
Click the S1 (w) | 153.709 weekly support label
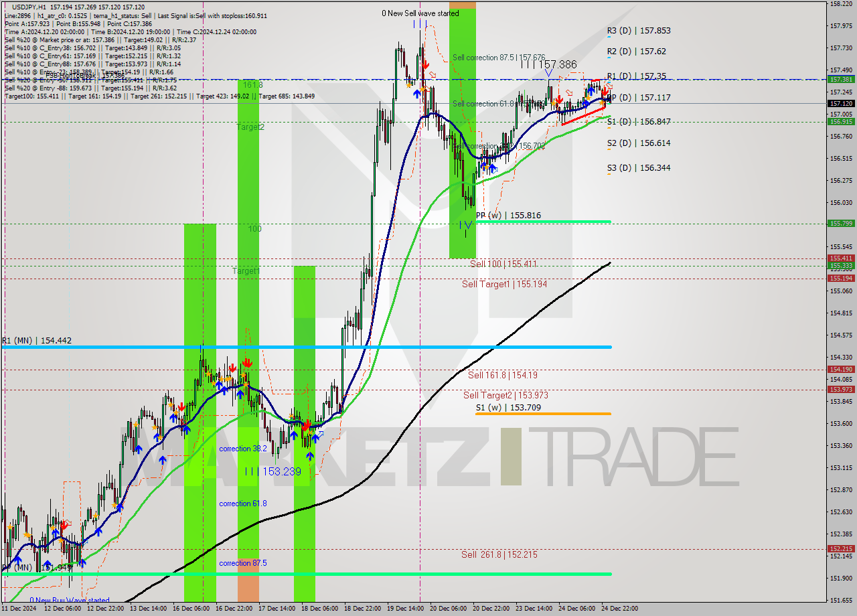(x=508, y=408)
